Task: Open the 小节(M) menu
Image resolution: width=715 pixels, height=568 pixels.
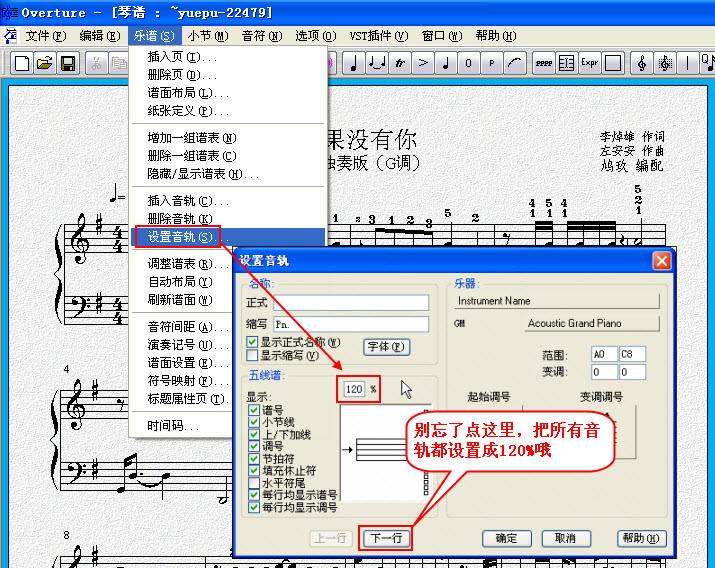Action: click(208, 36)
